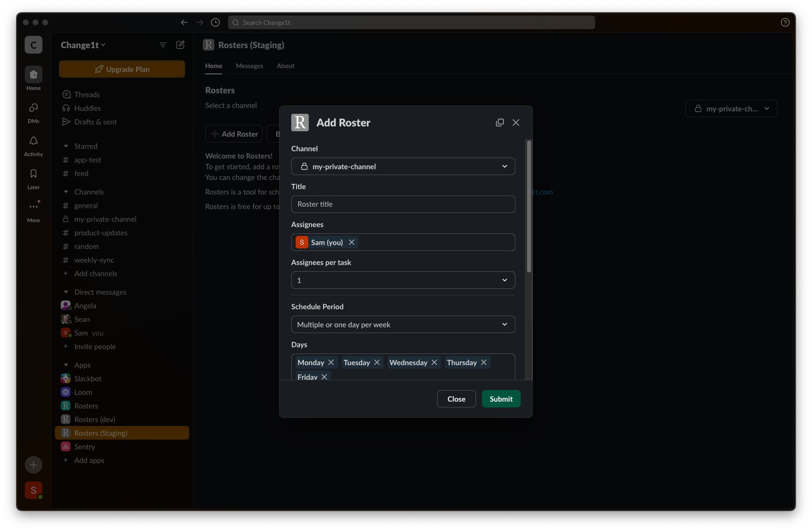Open the Channel dropdown in dialog
The height and width of the screenshot is (531, 812).
[x=403, y=166]
